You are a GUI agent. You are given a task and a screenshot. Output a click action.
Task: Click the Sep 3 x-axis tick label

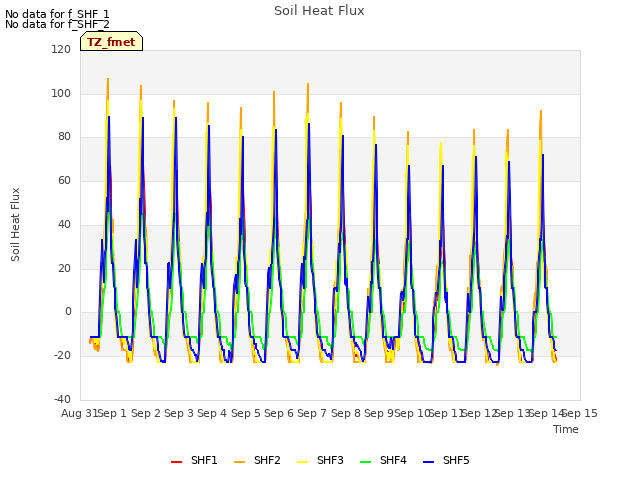point(179,413)
